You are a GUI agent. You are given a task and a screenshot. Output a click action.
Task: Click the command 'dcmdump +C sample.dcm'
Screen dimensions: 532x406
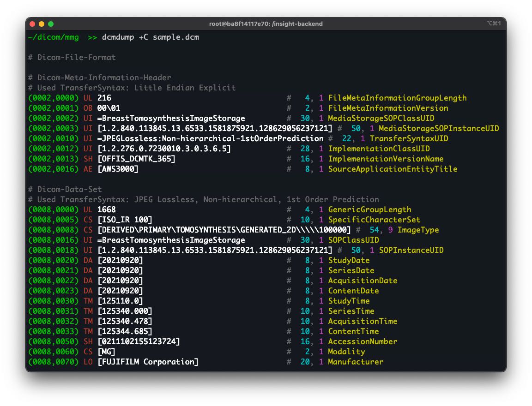coord(151,37)
